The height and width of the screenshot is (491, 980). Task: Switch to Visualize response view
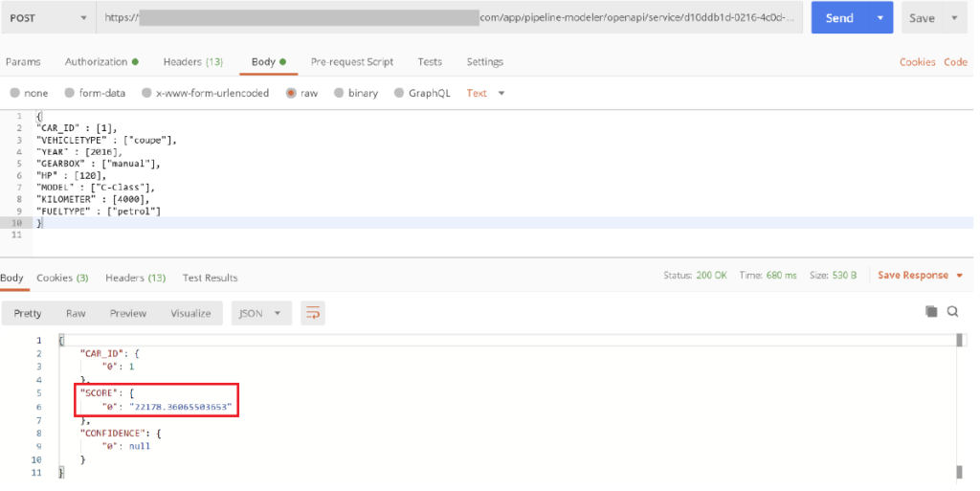point(190,314)
